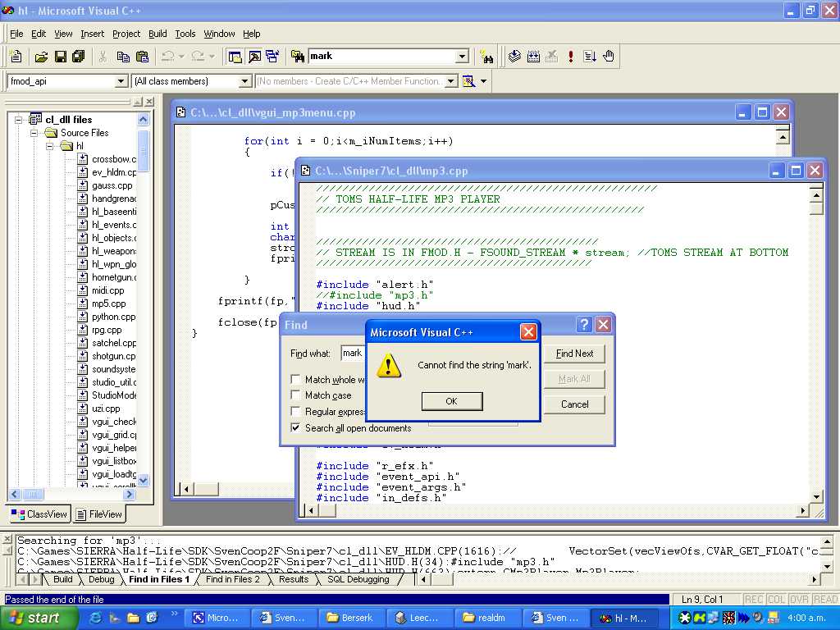Viewport: 840px width, 630px height.
Task: Click the toolbar find box containing mark
Action: tap(382, 57)
